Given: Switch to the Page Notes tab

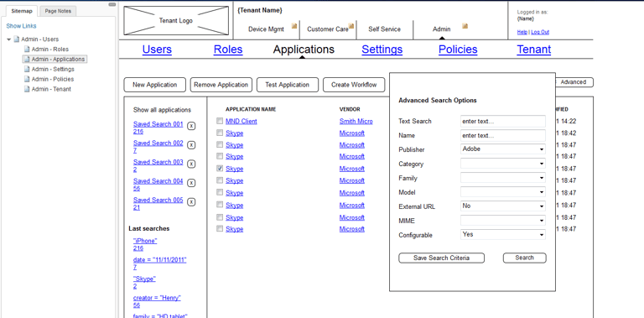Looking at the screenshot, I should (x=58, y=11).
